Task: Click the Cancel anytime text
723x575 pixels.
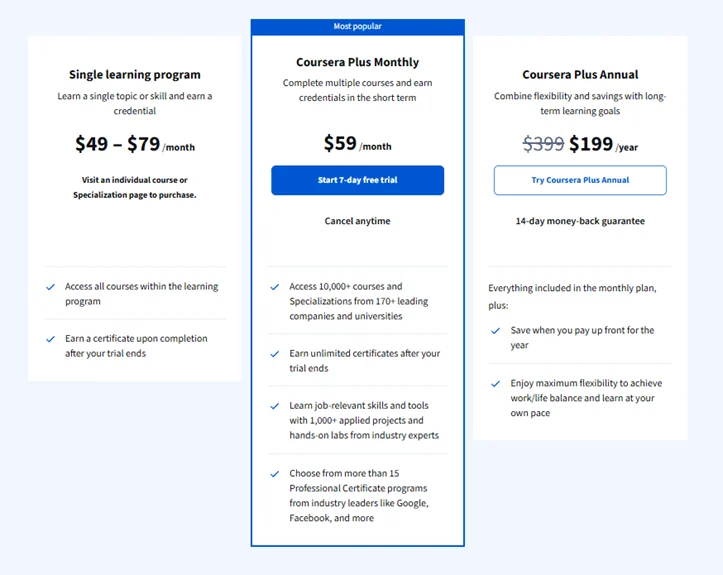Action: click(357, 221)
